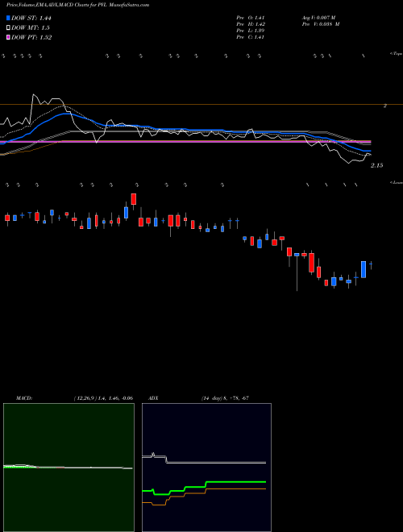This screenshot has height=532, width=403.
Task: Open the dark blue ADX indicator chart panel
Action: tap(206, 468)
